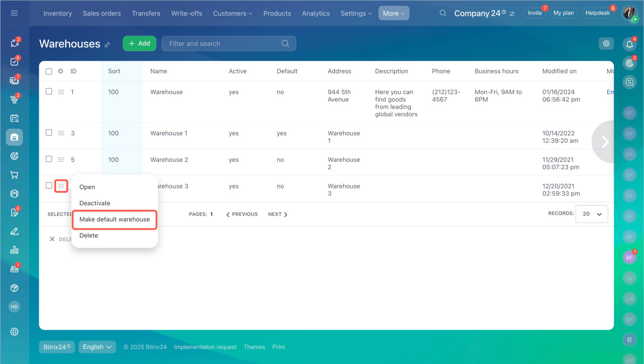Open the box package icon in sidebar

14,288
